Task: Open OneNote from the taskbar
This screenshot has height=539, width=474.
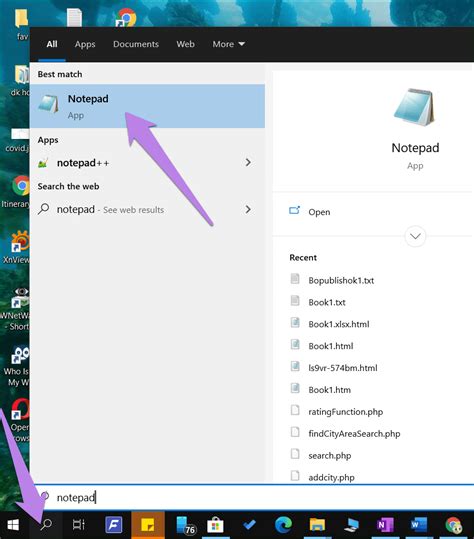Action: 385,525
